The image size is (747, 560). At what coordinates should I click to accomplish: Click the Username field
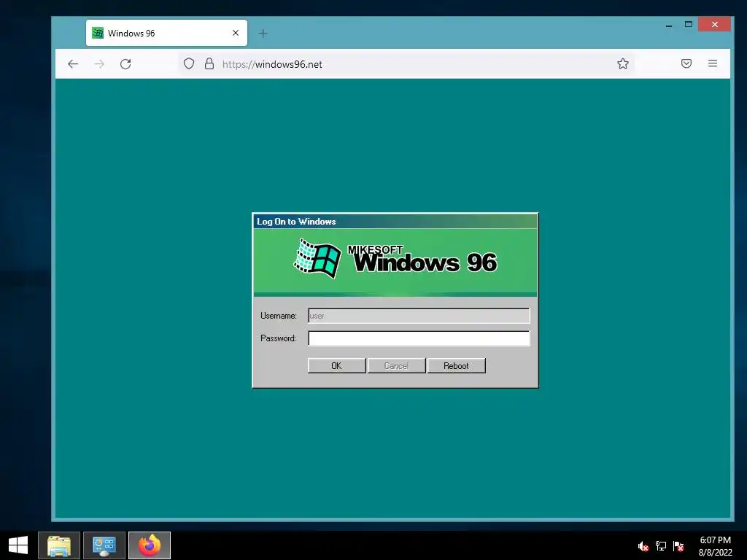(x=419, y=316)
